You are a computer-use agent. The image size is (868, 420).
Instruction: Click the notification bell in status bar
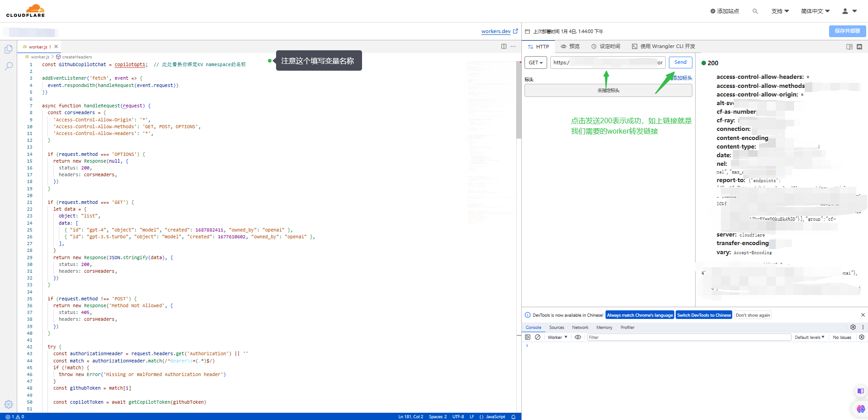pyautogui.click(x=513, y=417)
